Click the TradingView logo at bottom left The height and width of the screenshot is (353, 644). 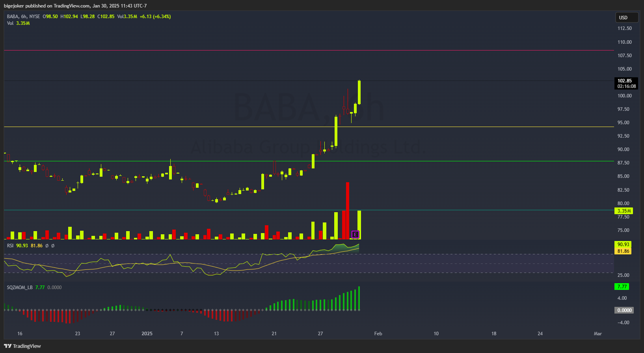pyautogui.click(x=22, y=346)
